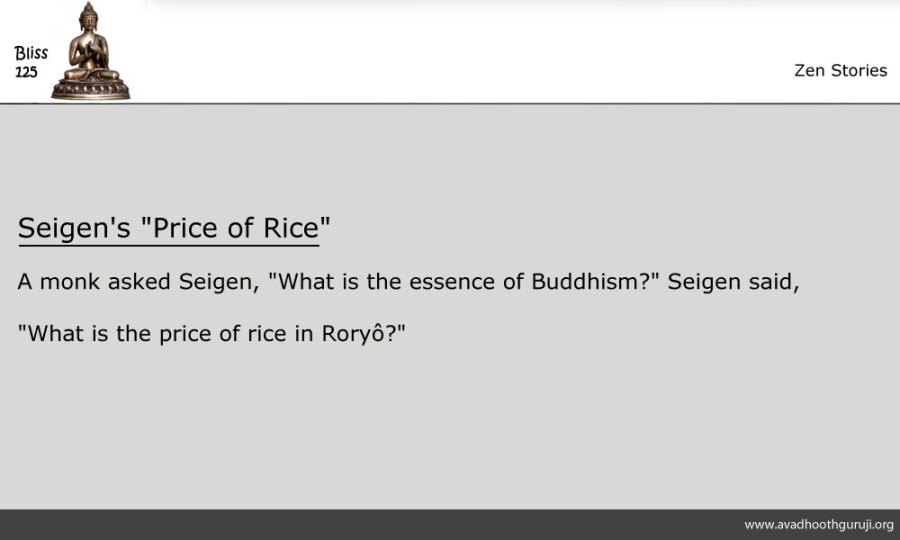Click the word "price" in the second line
The width and height of the screenshot is (900, 540).
click(x=187, y=333)
